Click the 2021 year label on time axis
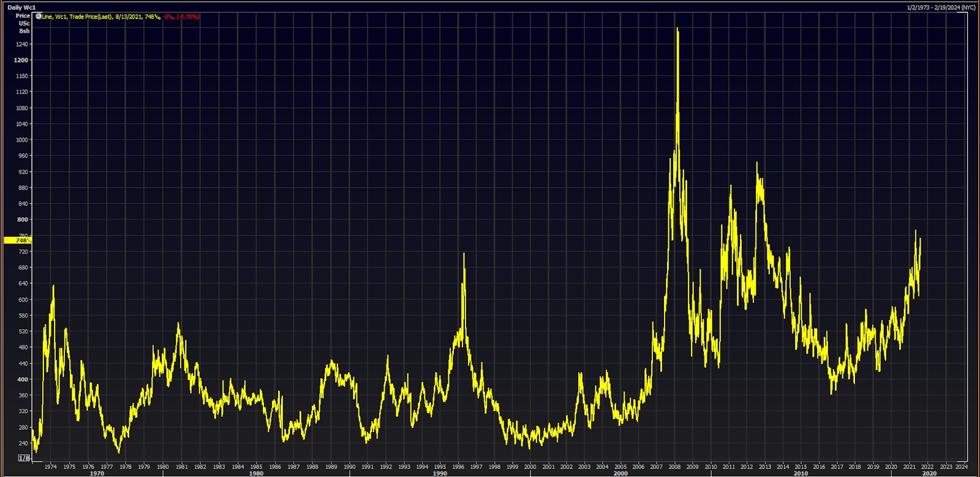980x477 pixels. click(910, 467)
